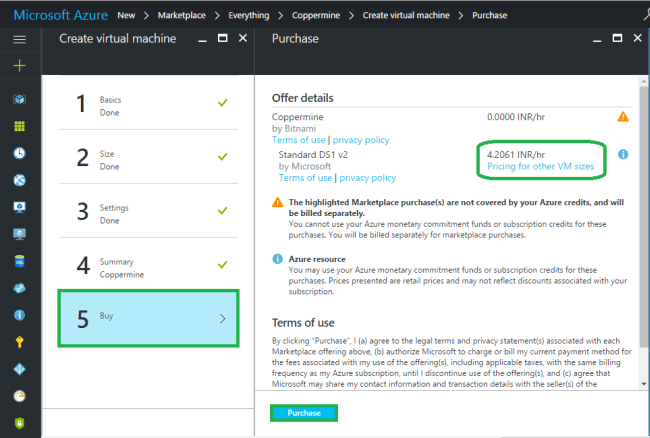Select step 5 Buy

149,318
